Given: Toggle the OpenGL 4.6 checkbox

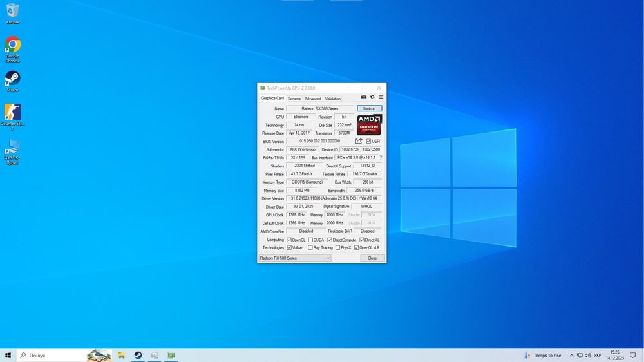Looking at the screenshot, I should point(357,248).
